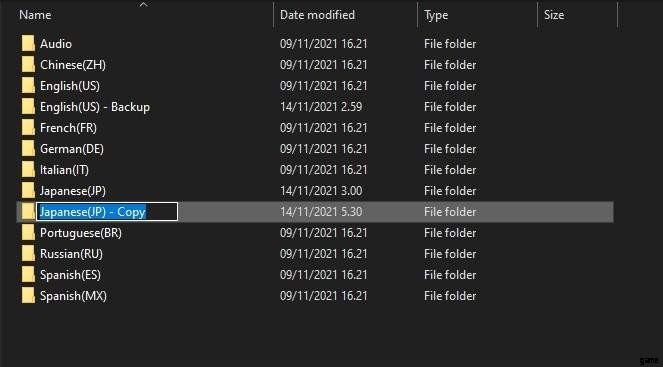Image resolution: width=663 pixels, height=367 pixels.
Task: Sort by the Date modified column header
Action: [x=317, y=15]
